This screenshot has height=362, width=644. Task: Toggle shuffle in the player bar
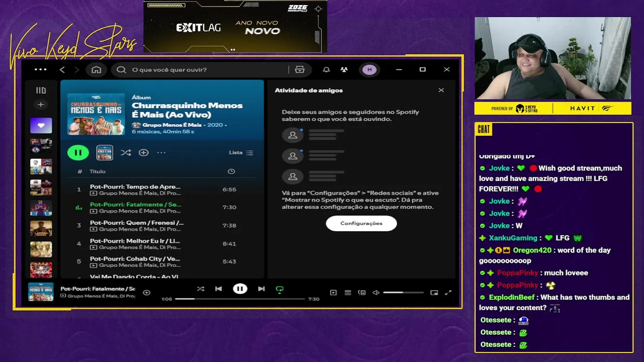201,289
